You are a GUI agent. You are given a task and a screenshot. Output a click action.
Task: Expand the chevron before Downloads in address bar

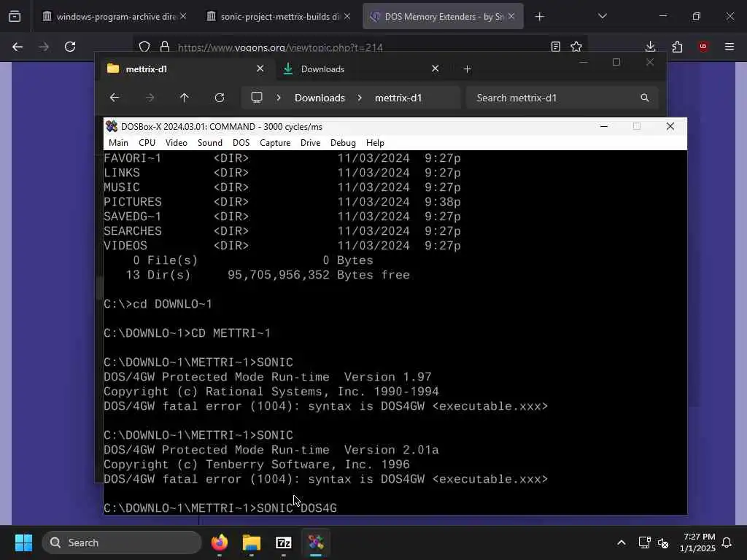pyautogui.click(x=279, y=98)
